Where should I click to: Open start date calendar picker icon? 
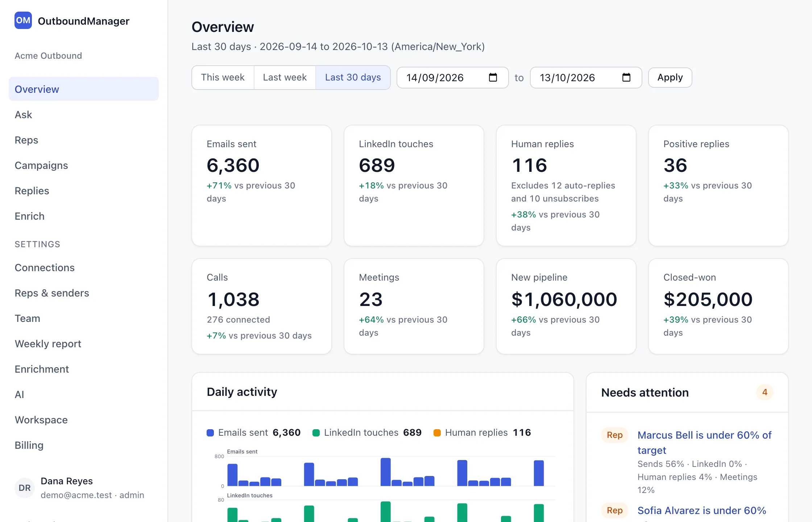click(493, 77)
